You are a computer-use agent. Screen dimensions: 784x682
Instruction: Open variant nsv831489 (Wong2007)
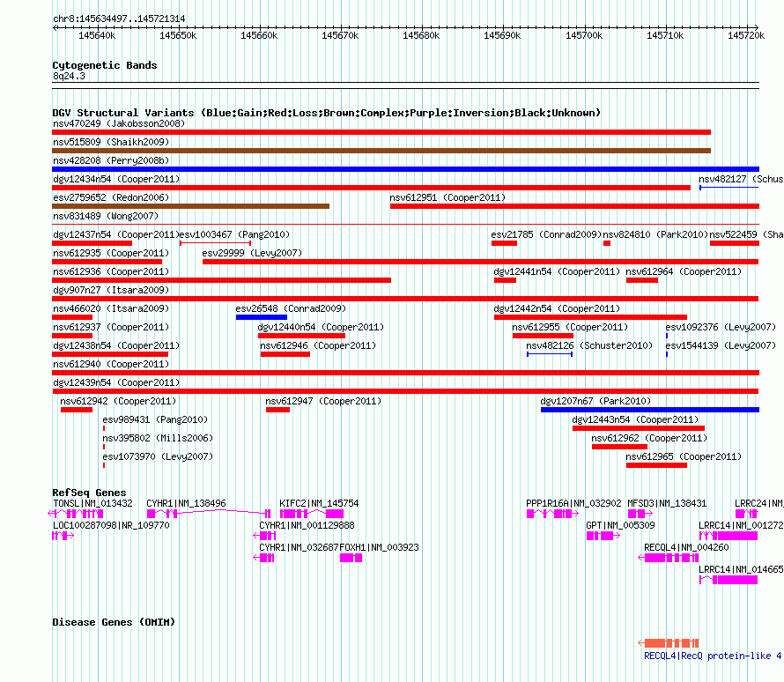(106, 217)
